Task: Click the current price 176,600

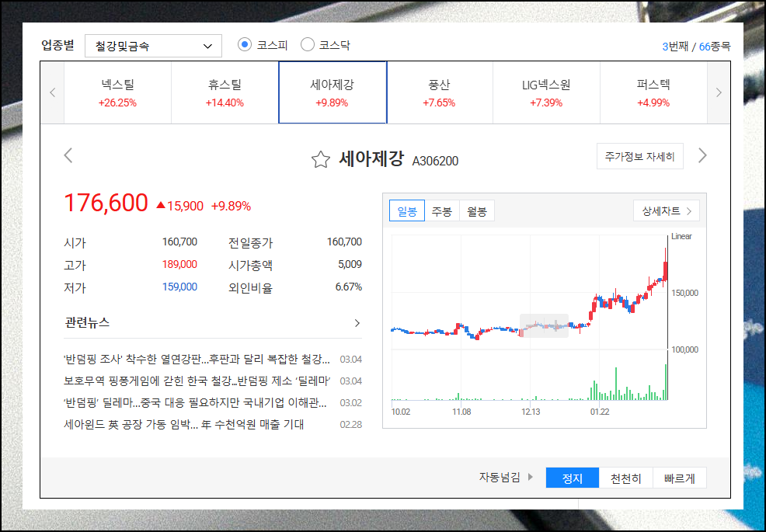Action: click(x=106, y=203)
